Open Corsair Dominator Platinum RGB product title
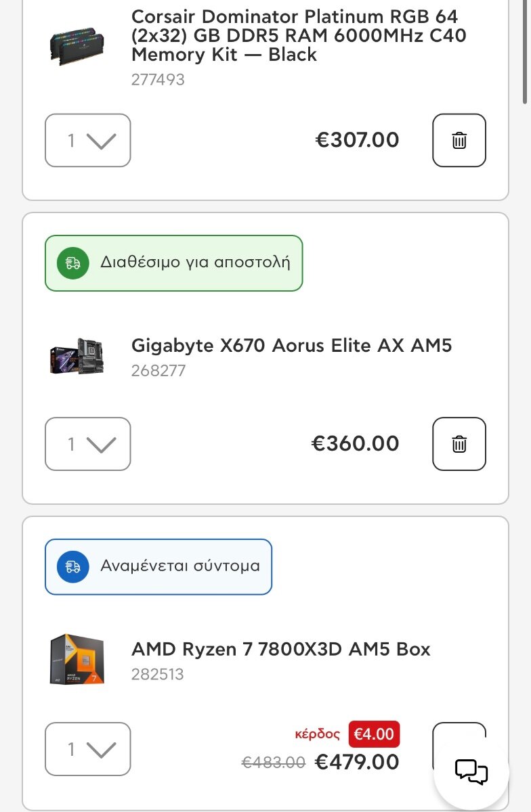 (299, 35)
